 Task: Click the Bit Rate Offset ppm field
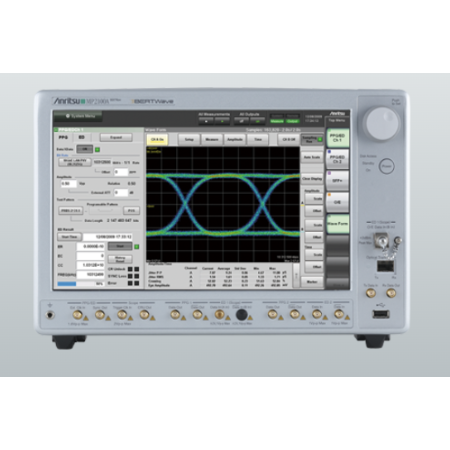pos(121,172)
